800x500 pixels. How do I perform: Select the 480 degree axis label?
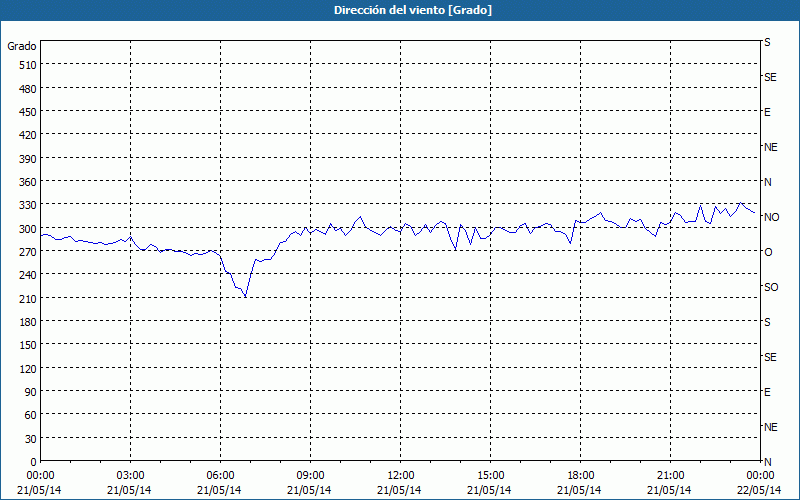29,89
